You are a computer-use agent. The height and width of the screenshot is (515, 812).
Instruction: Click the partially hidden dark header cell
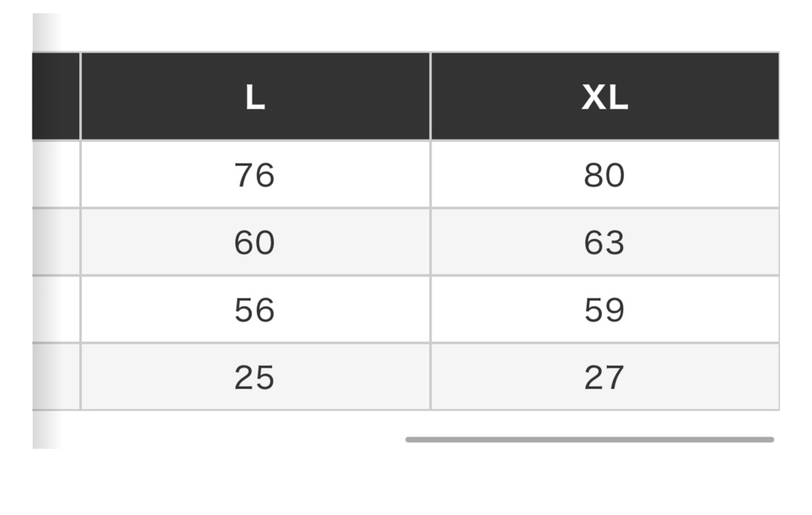click(56, 96)
